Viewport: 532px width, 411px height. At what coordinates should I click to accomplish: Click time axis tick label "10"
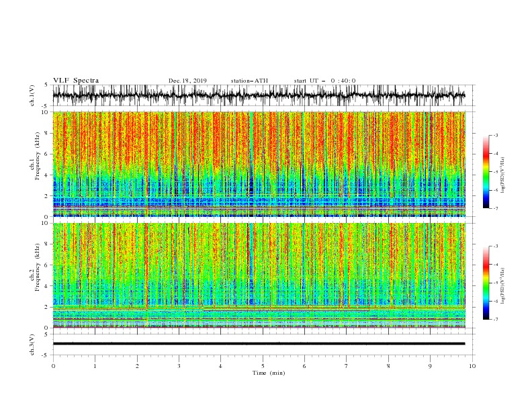472,366
